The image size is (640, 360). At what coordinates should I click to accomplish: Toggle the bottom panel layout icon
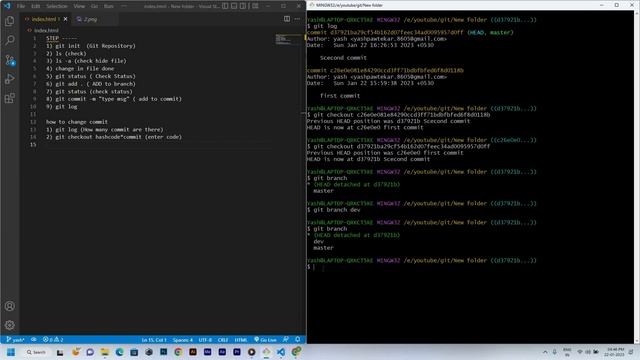click(x=234, y=6)
